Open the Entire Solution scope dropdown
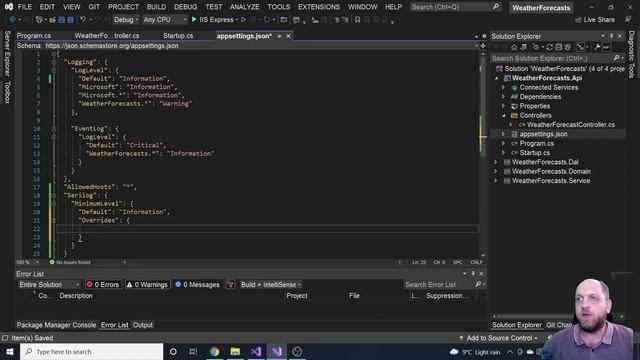 [x=49, y=284]
